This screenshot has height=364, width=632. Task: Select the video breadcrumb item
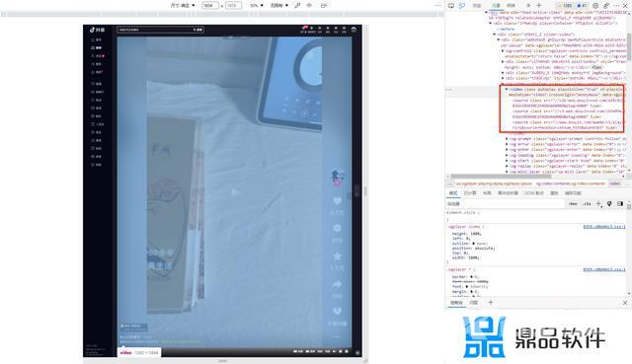[x=614, y=183]
